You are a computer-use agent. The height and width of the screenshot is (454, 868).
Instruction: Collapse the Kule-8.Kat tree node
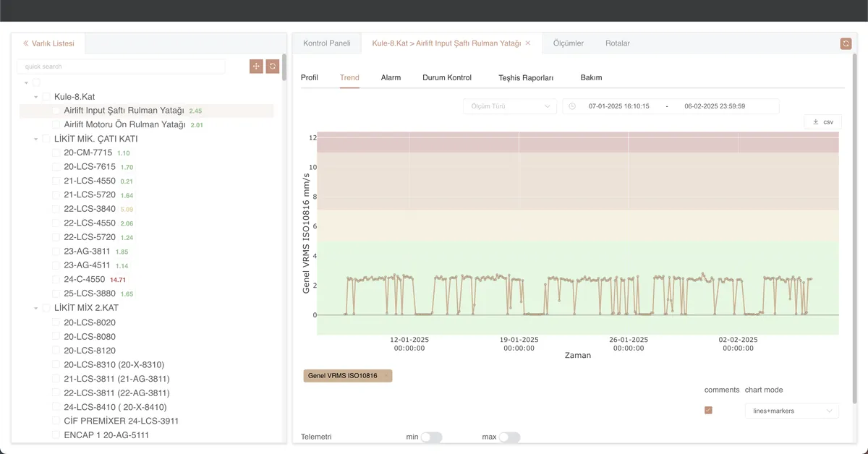click(x=36, y=97)
